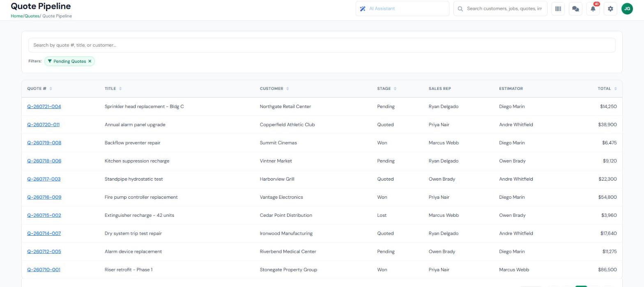
Task: Click the global search magnifier icon
Action: [460, 9]
